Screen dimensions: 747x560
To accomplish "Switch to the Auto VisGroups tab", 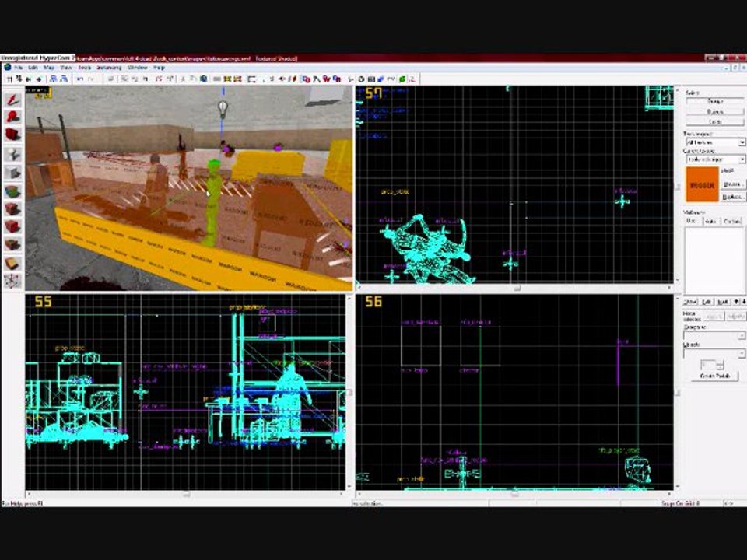I will tap(710, 221).
